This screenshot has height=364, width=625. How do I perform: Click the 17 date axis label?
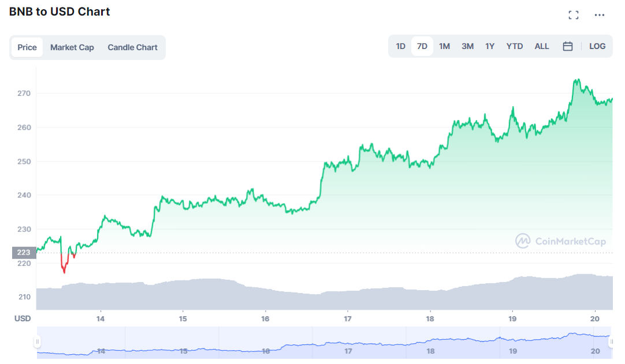coord(348,318)
